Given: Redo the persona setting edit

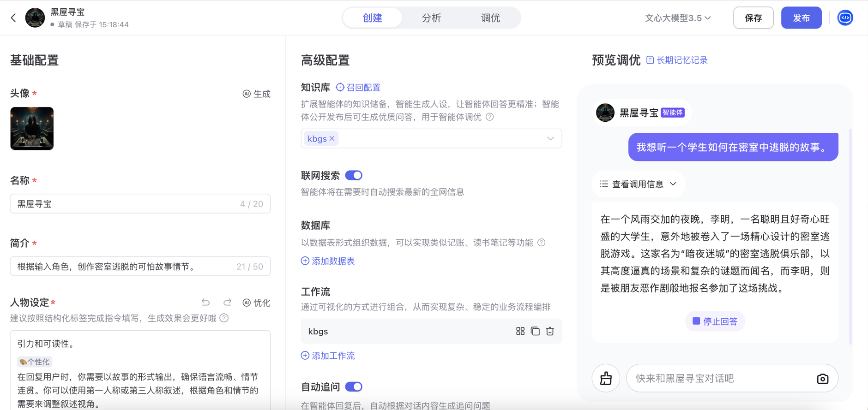Looking at the screenshot, I should [227, 303].
